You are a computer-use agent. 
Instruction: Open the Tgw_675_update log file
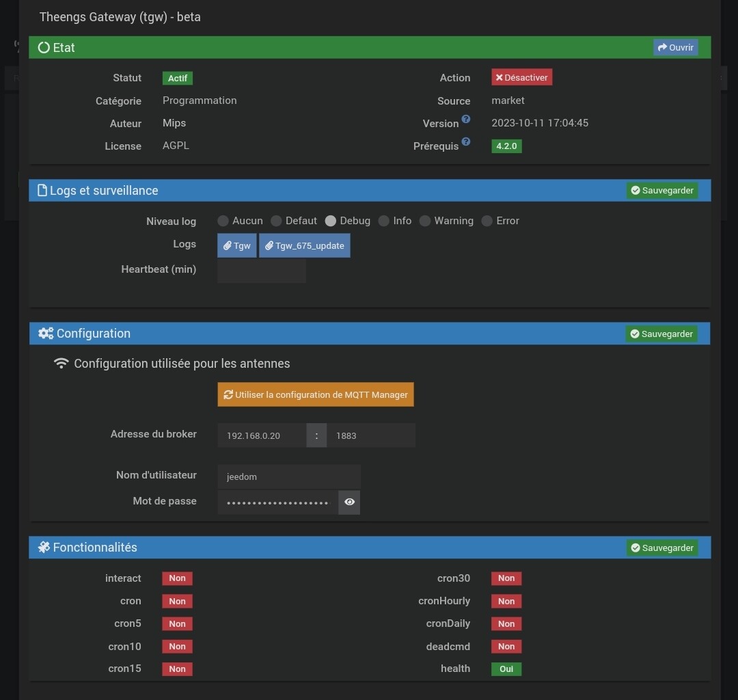(x=305, y=245)
